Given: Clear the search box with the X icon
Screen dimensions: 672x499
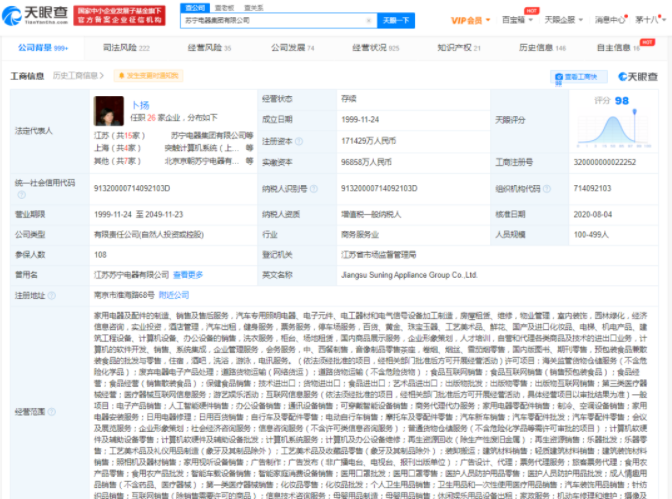Looking at the screenshot, I should pos(368,21).
